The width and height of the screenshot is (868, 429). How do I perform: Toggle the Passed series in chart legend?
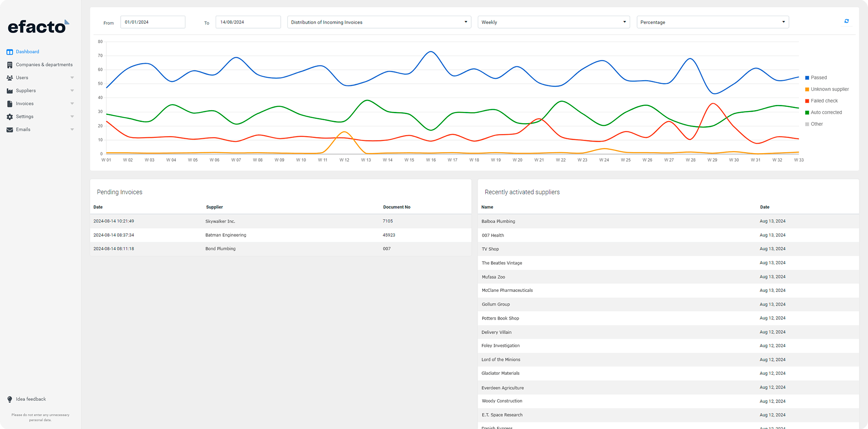[819, 78]
